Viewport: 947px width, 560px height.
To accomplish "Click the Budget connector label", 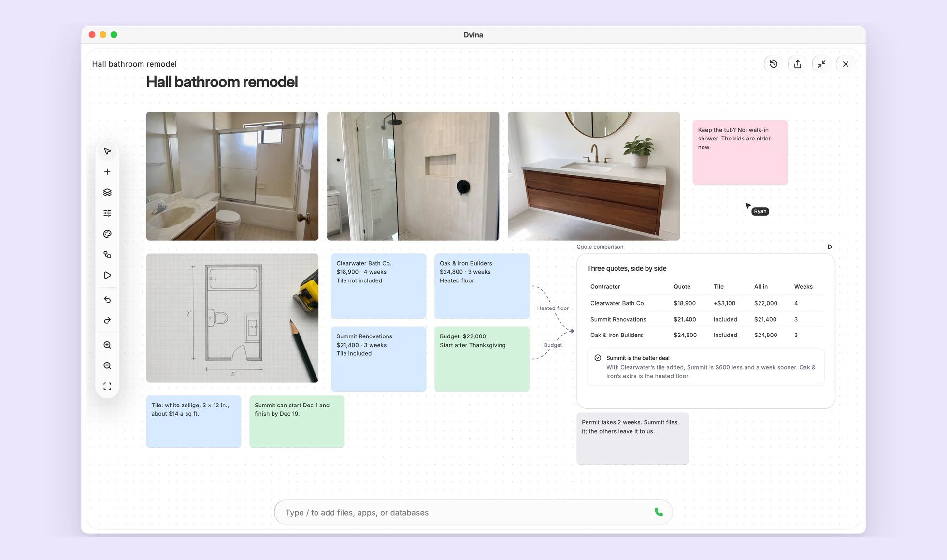I will tap(553, 345).
